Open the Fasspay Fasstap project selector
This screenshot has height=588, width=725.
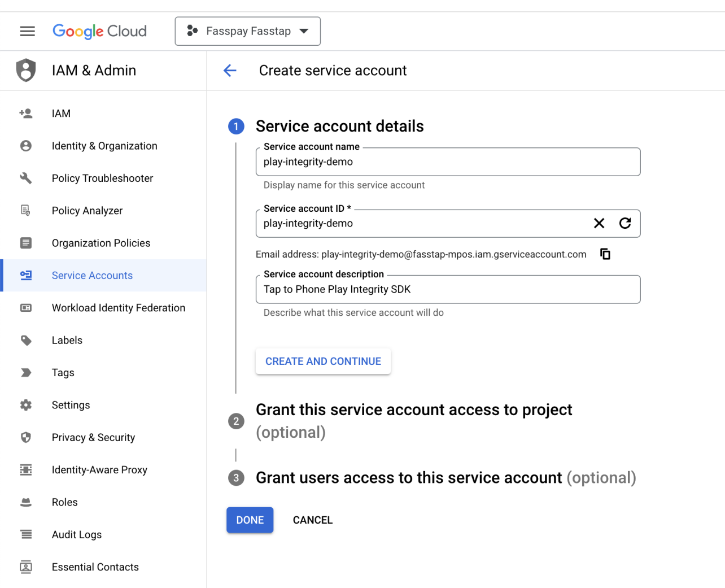248,31
